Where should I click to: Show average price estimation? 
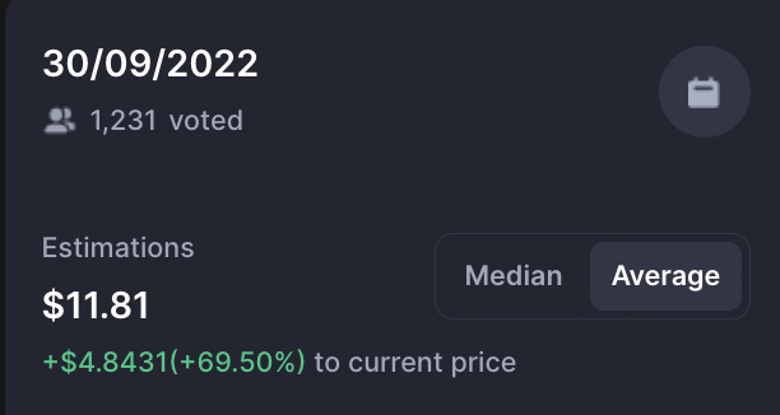click(x=665, y=276)
